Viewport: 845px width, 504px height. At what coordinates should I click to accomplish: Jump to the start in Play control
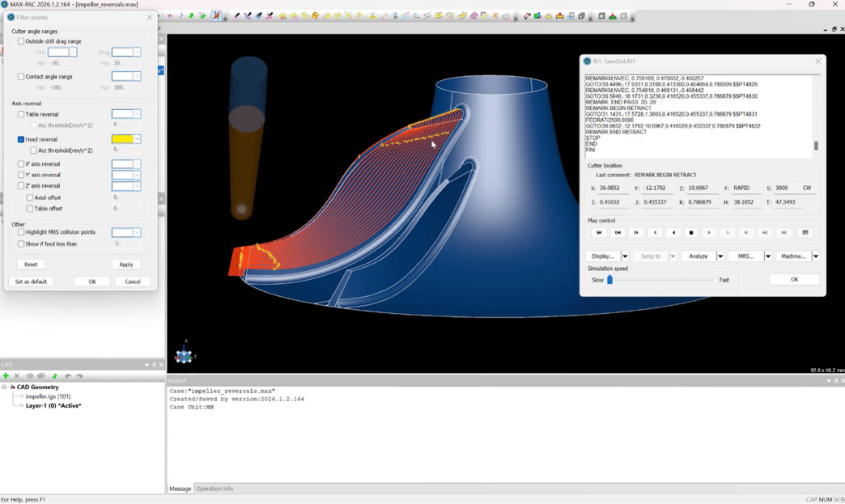(599, 233)
